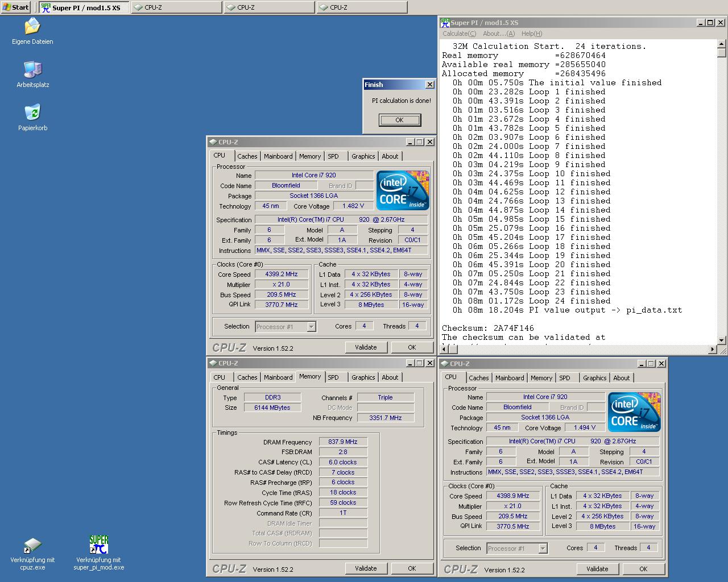Click the Loop 24 finished line
Image resolution: width=728 pixels, height=582 pixels.
click(532, 301)
